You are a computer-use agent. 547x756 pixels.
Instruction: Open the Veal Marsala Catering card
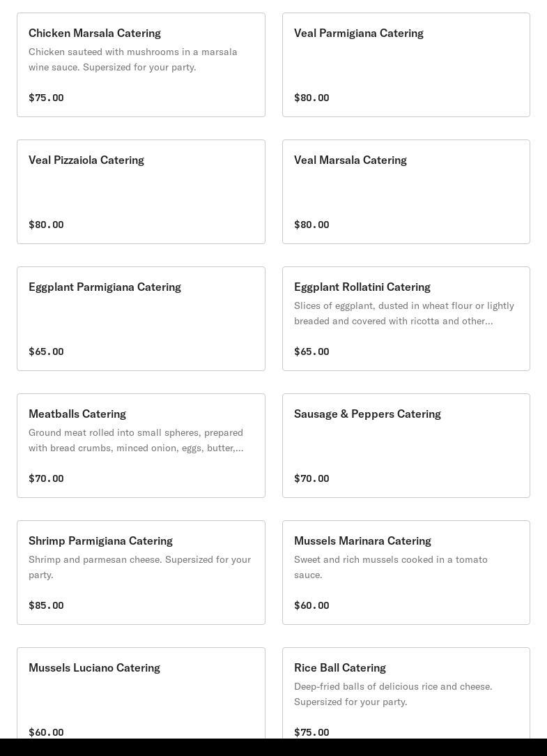406,192
